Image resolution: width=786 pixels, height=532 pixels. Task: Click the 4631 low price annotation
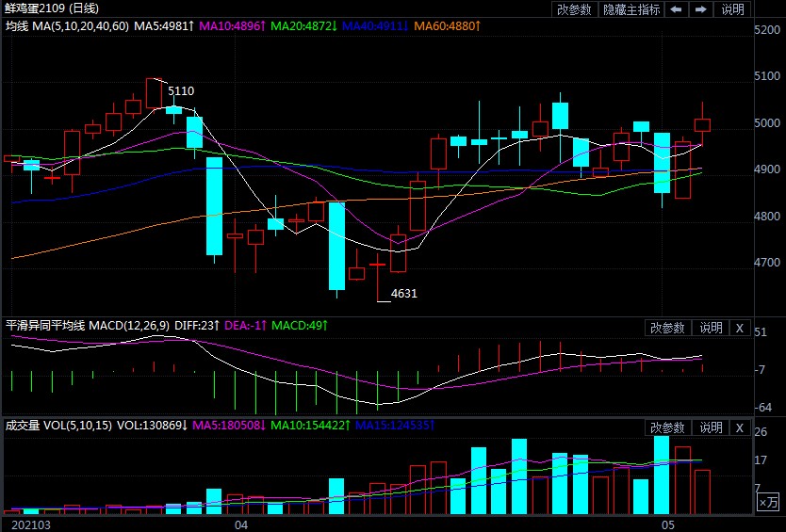(404, 293)
